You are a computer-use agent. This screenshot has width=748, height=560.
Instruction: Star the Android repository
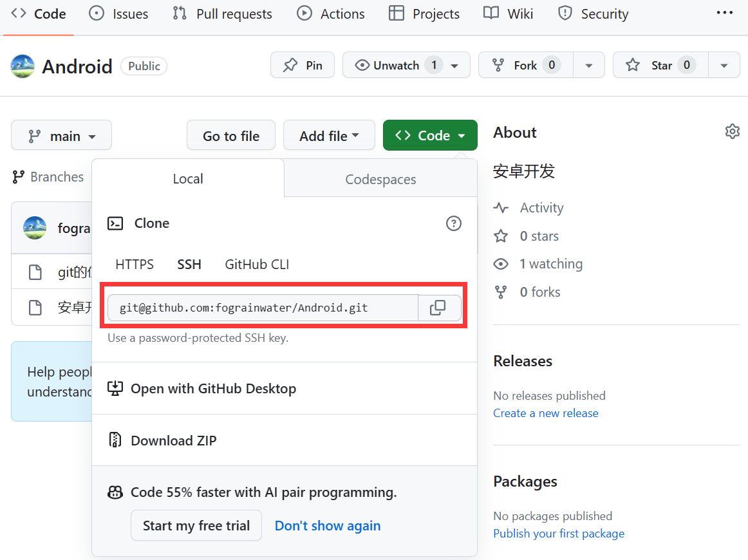(x=660, y=65)
